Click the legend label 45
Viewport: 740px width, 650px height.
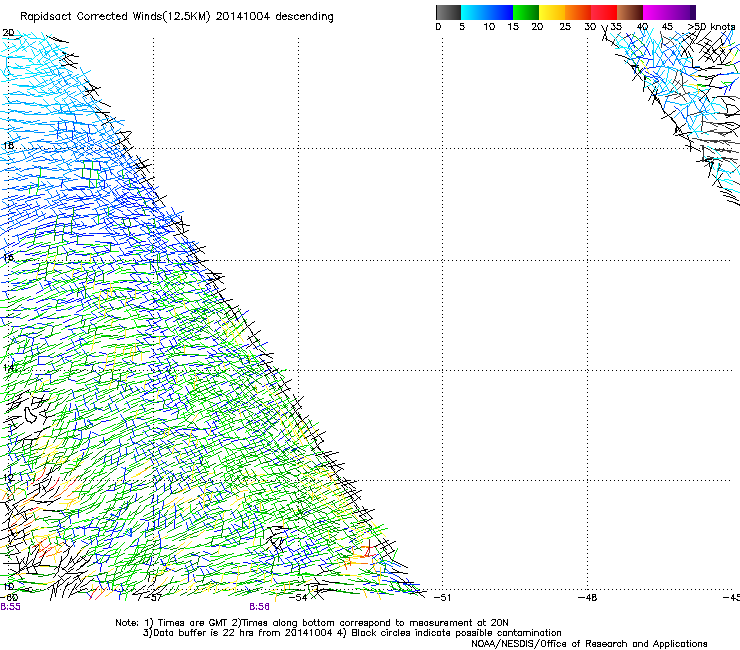[x=667, y=27]
